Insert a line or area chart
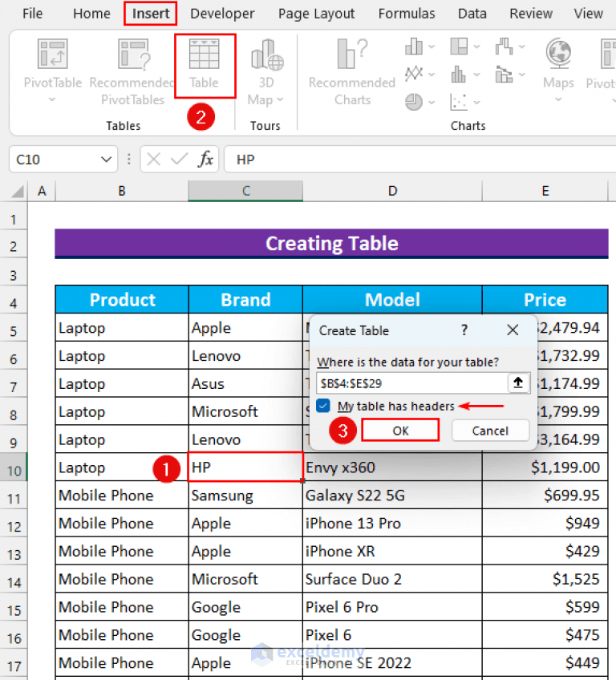This screenshot has height=680, width=616. coord(414,74)
